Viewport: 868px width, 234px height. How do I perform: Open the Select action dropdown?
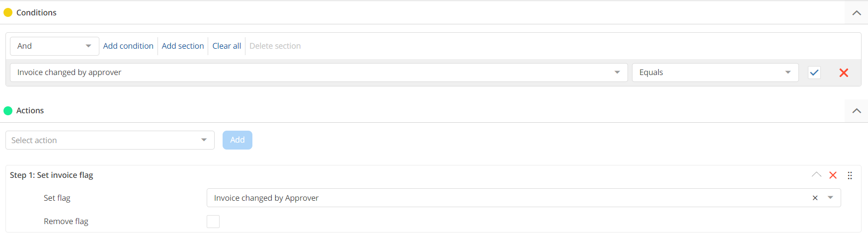coord(110,140)
